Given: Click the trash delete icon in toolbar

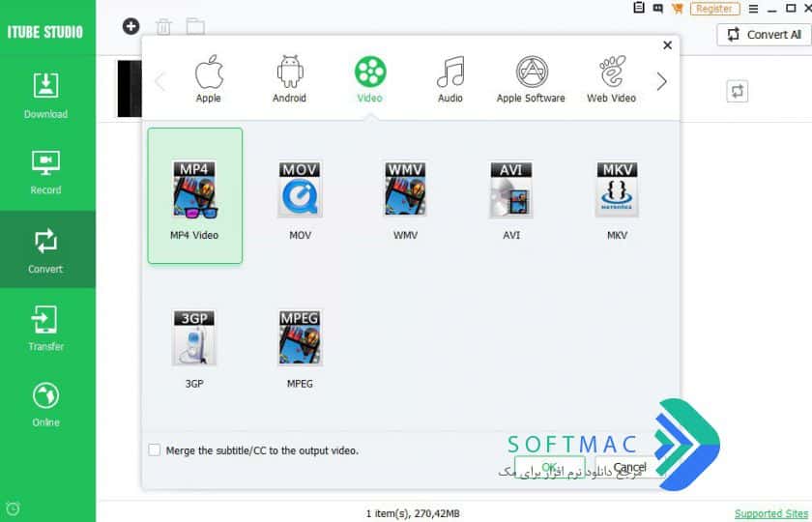Looking at the screenshot, I should [163, 26].
